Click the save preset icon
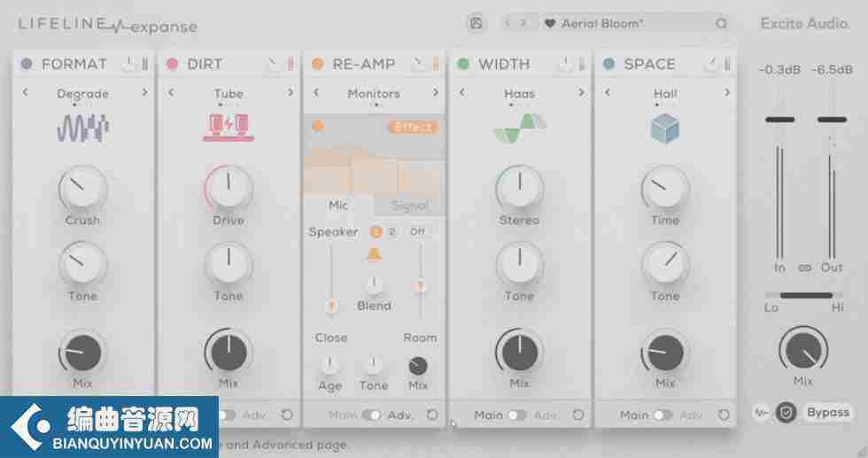Image resolution: width=868 pixels, height=458 pixels. [476, 23]
